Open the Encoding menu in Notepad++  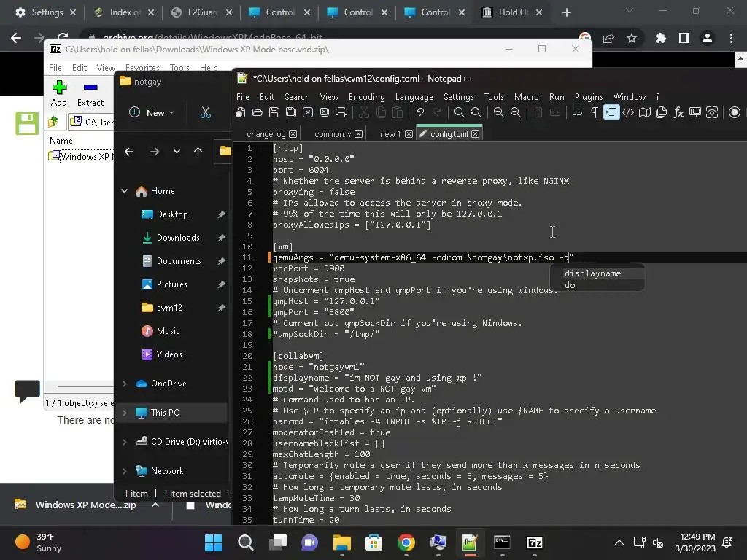pyautogui.click(x=366, y=97)
